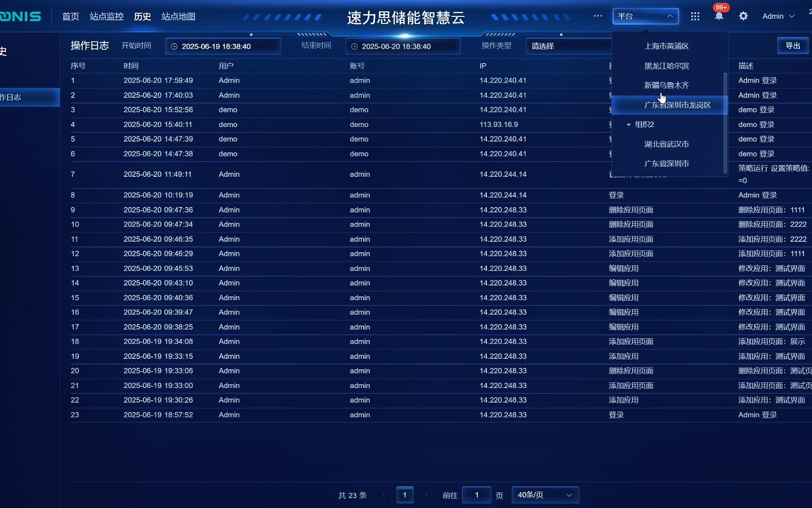Click the start time input 2025-06-19 18:38:40
Viewport: 812px width, 508px height.
[223, 46]
